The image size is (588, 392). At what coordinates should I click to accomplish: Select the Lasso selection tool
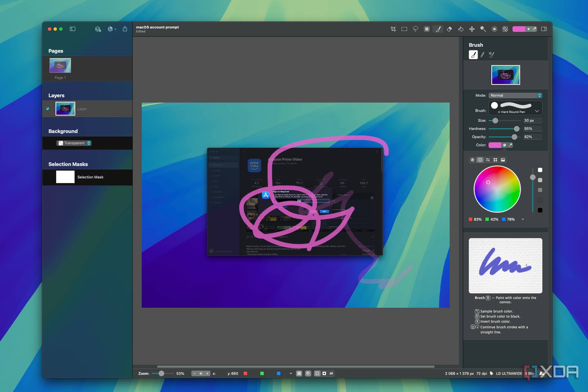click(416, 29)
